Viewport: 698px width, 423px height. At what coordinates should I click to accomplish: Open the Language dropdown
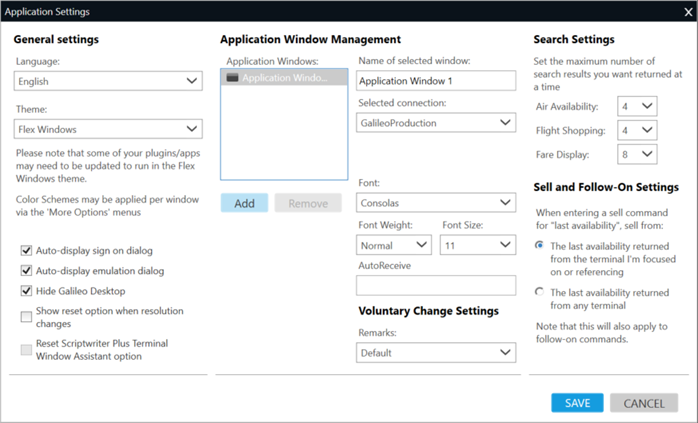[x=109, y=81]
